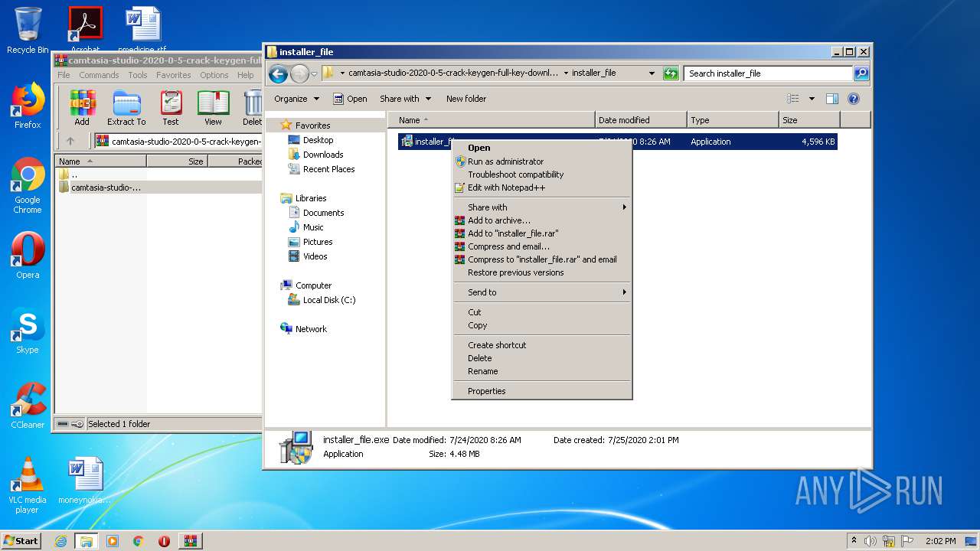Open the Organize dropdown

(x=296, y=99)
